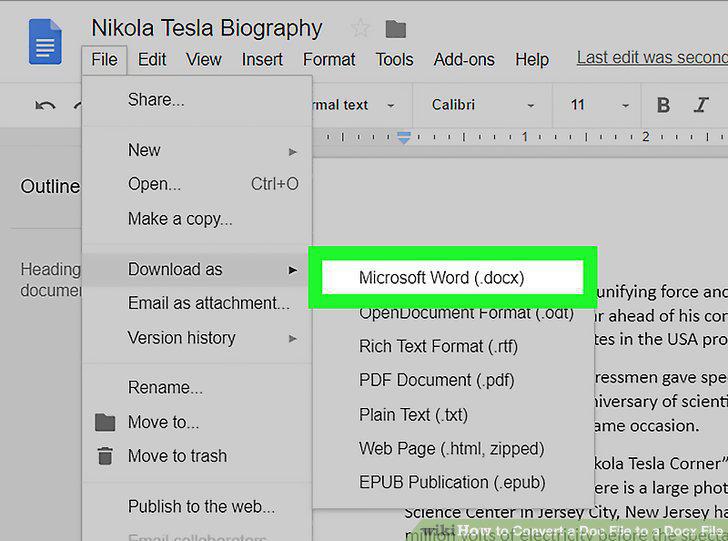Viewport: 728px width, 541px height.
Task: Select Version history menu item
Action: point(197,338)
